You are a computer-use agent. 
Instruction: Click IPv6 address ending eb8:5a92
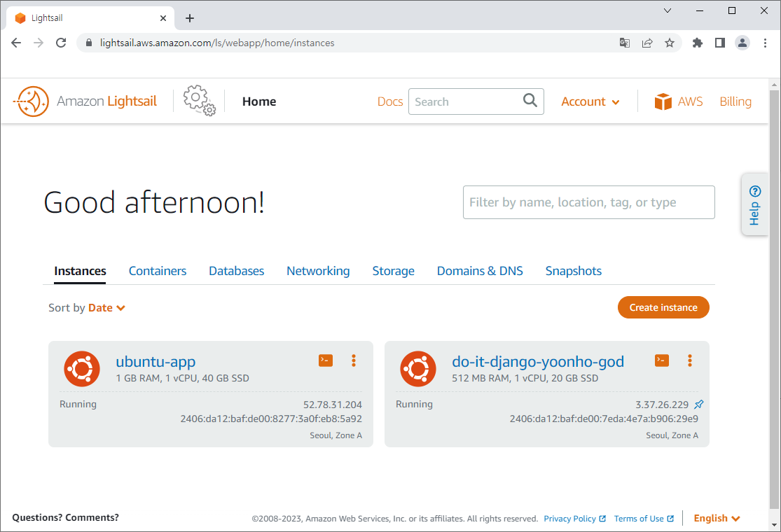pos(271,419)
